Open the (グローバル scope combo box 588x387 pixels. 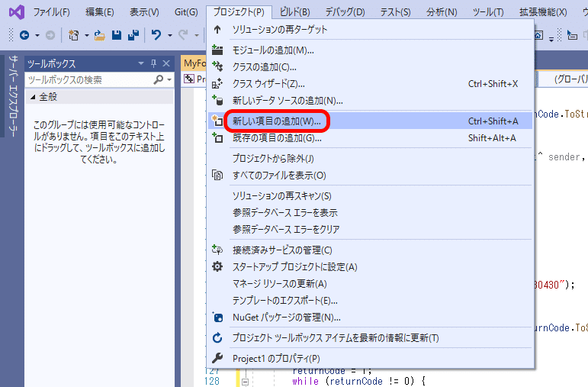tap(564, 79)
